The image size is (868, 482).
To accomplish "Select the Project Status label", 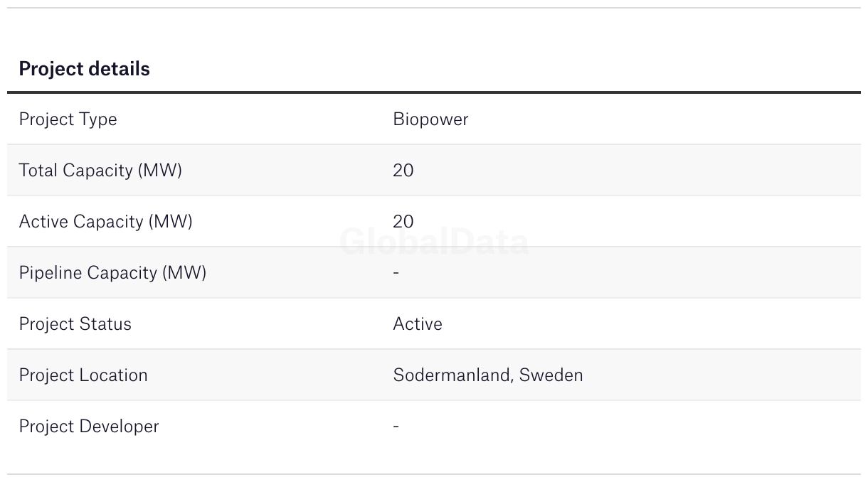I will 75,324.
